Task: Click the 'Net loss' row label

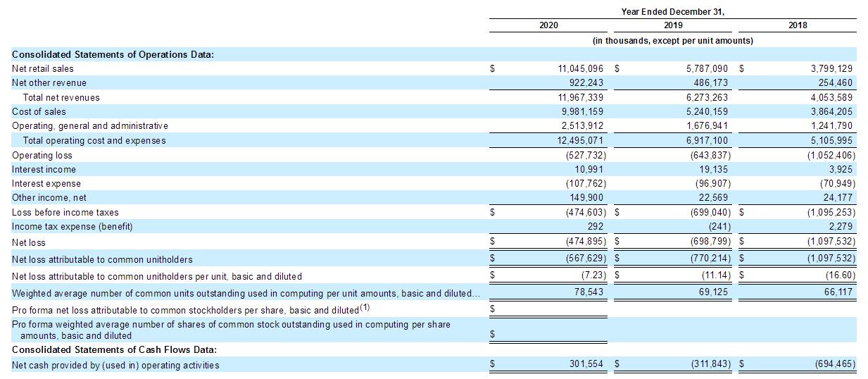Action: [29, 243]
